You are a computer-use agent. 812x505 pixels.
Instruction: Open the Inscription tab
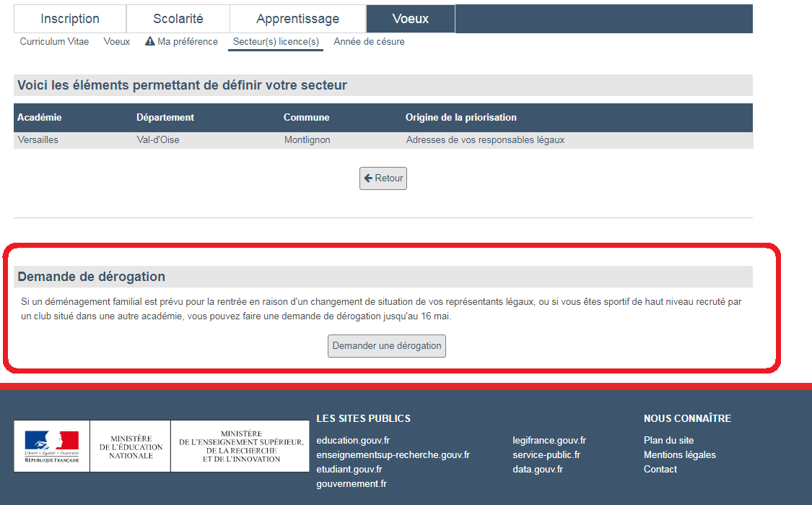tap(70, 19)
